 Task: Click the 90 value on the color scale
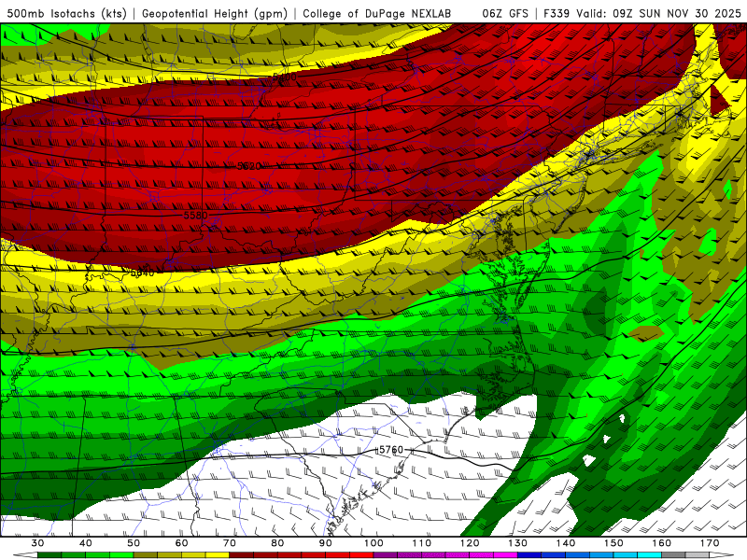(x=325, y=543)
